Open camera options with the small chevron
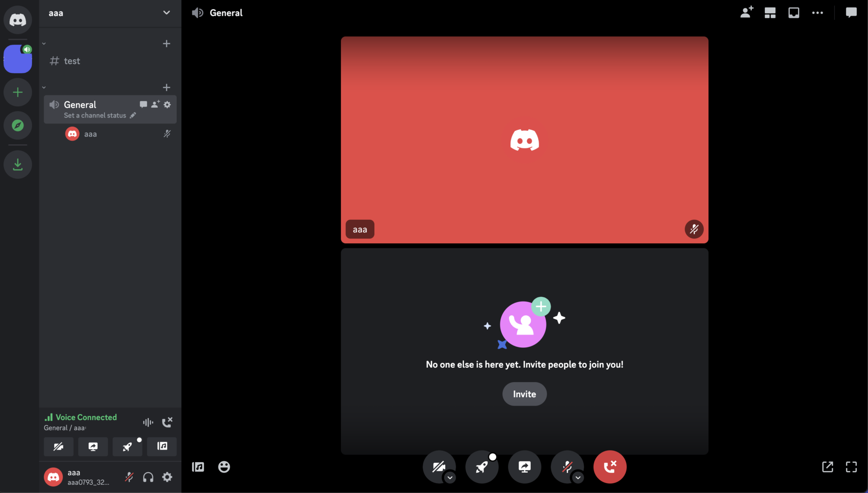This screenshot has width=868, height=493. tap(450, 478)
